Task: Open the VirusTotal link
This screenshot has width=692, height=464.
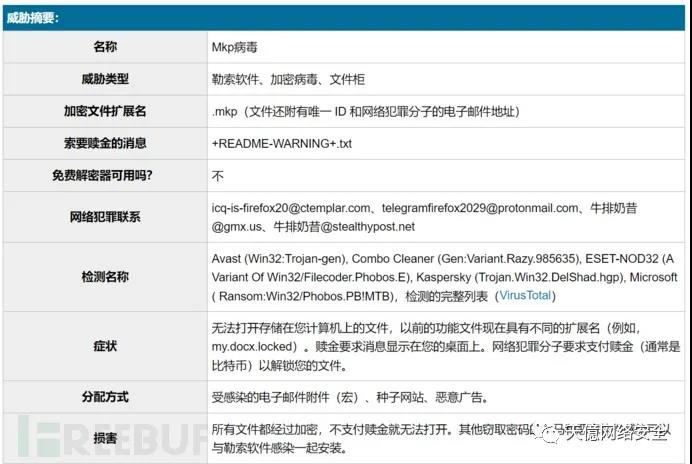Action: point(524,295)
